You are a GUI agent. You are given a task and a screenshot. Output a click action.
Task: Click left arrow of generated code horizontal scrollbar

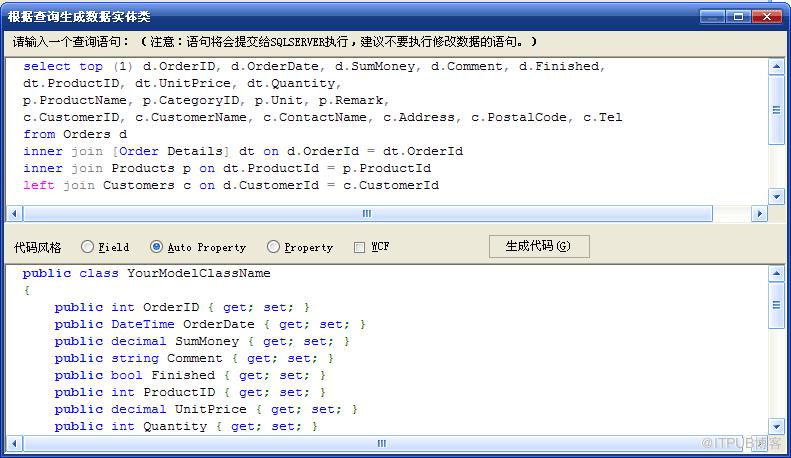point(14,443)
